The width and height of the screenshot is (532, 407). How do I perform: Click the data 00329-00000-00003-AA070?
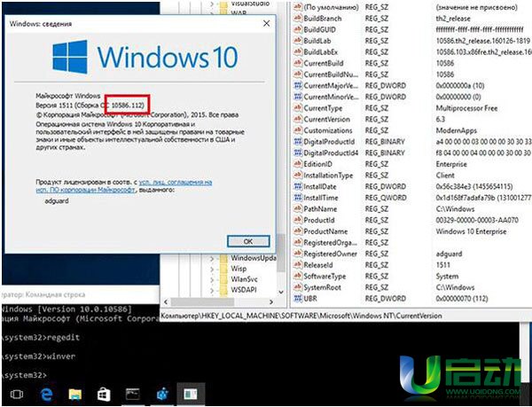[477, 220]
